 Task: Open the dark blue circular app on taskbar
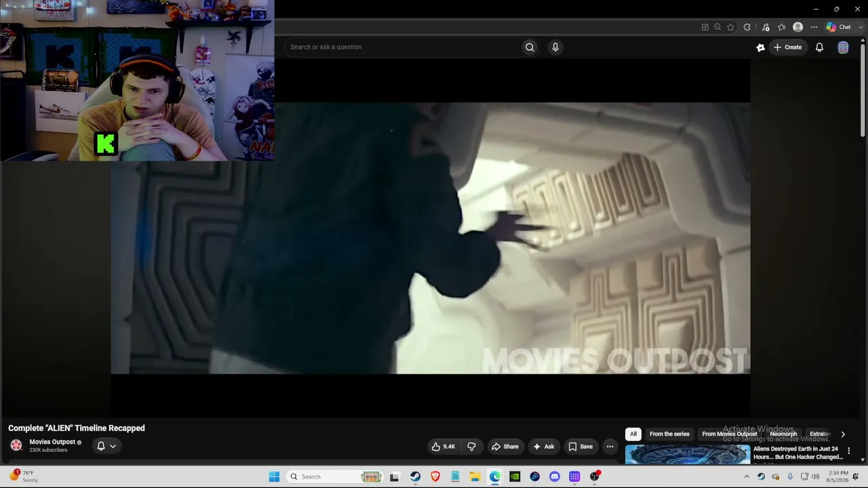tap(535, 476)
